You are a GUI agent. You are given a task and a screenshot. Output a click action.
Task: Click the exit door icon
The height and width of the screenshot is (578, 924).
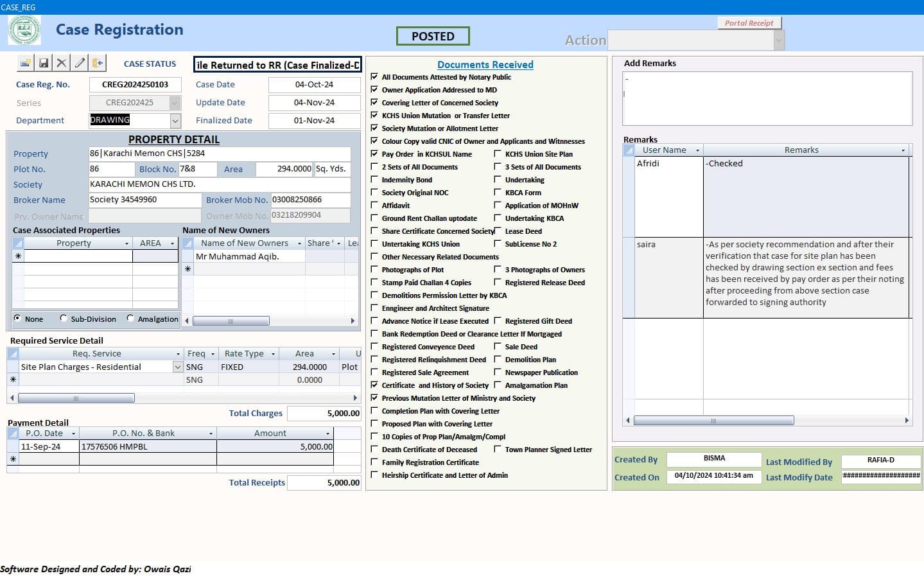(98, 63)
